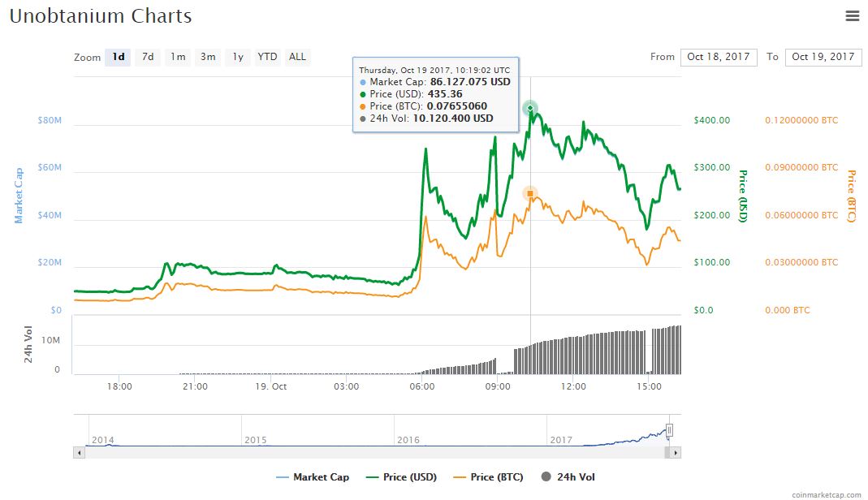This screenshot has height=500, width=868.
Task: Click the Market Cap value in tooltip
Action: click(470, 82)
